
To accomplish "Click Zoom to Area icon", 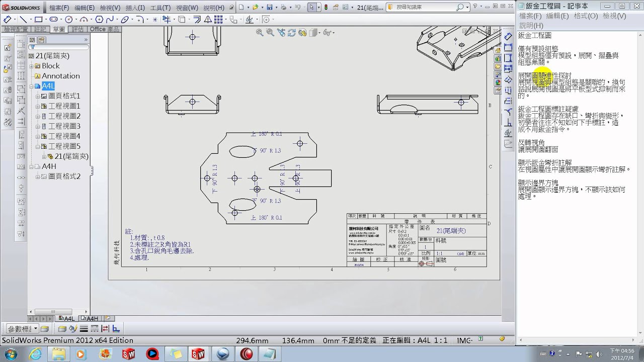I will [x=270, y=32].
